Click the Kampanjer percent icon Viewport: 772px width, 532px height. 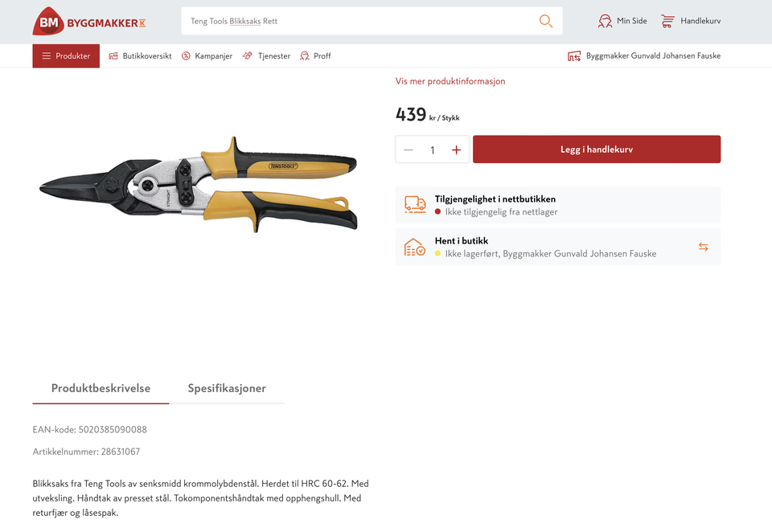(x=186, y=56)
